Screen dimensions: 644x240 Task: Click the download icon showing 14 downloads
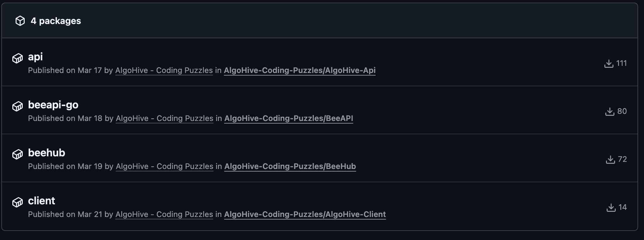coord(611,208)
